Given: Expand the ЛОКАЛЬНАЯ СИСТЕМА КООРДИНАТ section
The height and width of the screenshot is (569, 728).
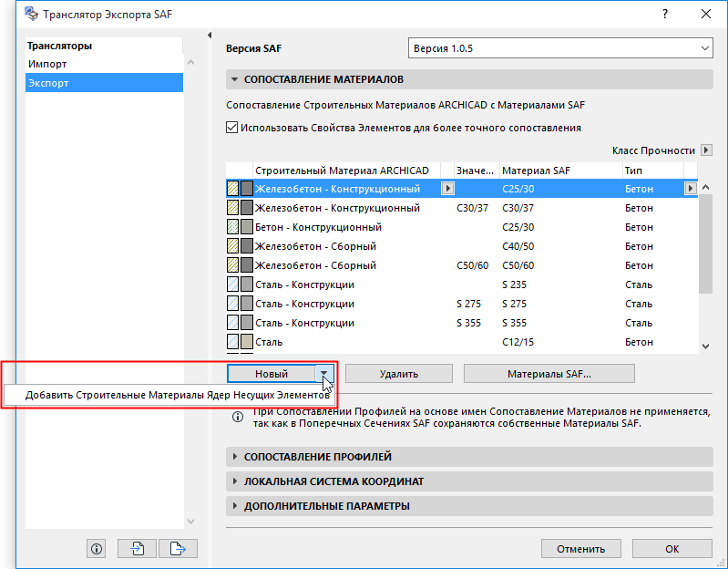Looking at the screenshot, I should coord(234,481).
